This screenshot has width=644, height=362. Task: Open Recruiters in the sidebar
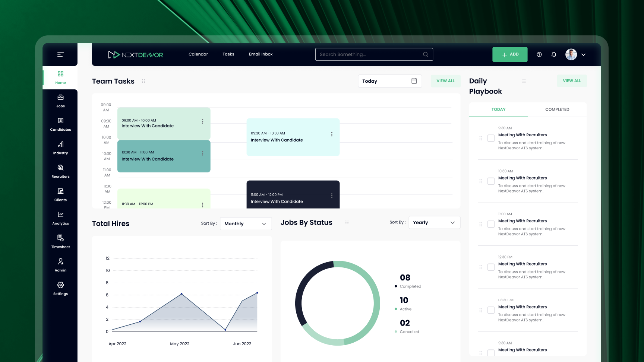(x=60, y=171)
